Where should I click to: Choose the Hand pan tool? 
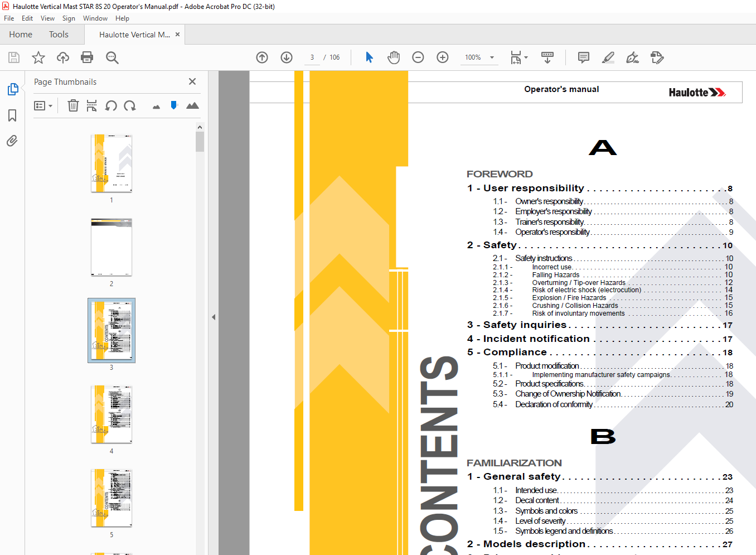[394, 57]
